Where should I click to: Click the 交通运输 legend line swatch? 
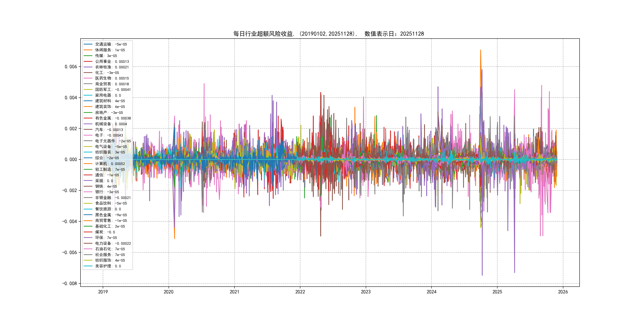point(88,44)
